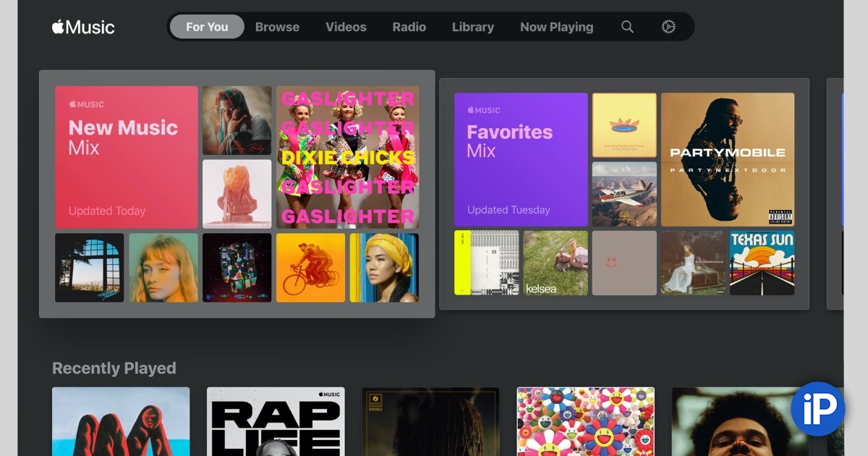Screen dimensions: 868x456
Task: Open the dark colorful blocks album cover
Action: (237, 267)
